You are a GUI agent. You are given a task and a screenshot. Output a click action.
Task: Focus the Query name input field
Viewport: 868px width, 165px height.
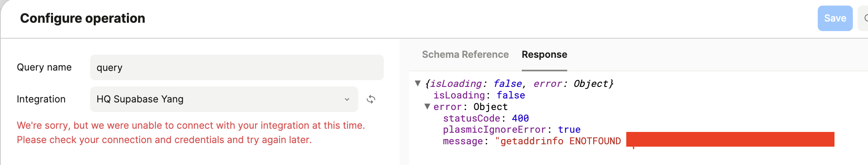[237, 67]
